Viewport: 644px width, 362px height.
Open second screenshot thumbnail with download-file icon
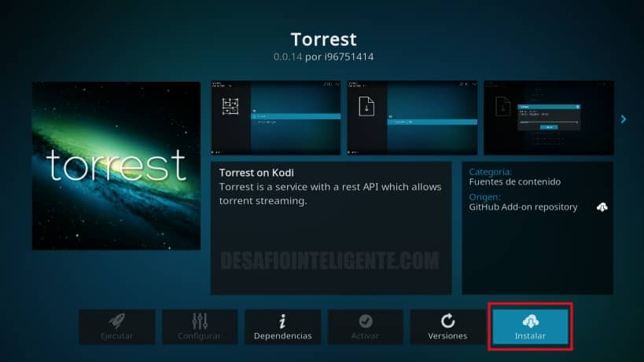(412, 118)
